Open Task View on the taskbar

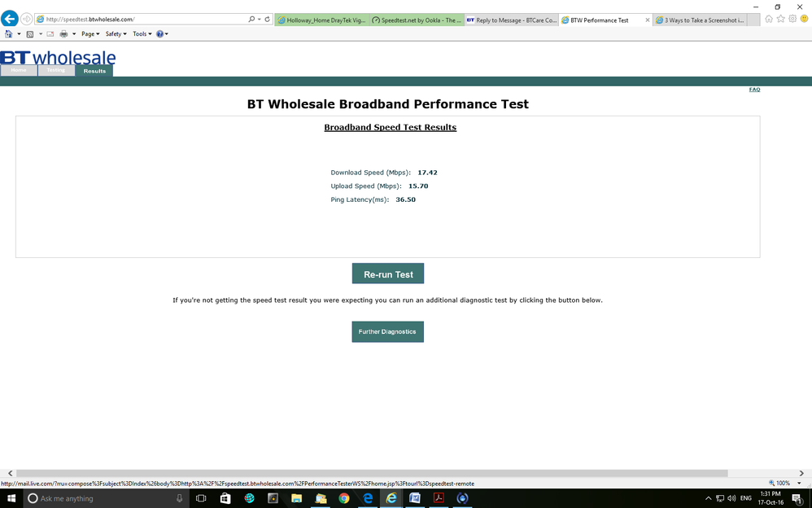click(x=201, y=498)
